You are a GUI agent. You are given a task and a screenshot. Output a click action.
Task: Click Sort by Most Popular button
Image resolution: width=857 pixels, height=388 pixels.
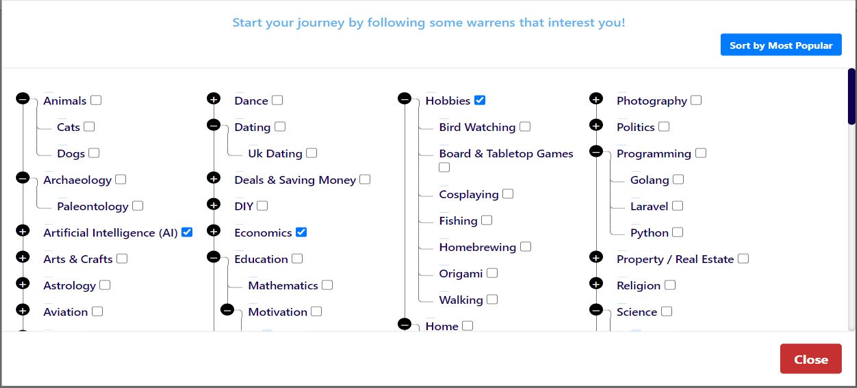[780, 45]
